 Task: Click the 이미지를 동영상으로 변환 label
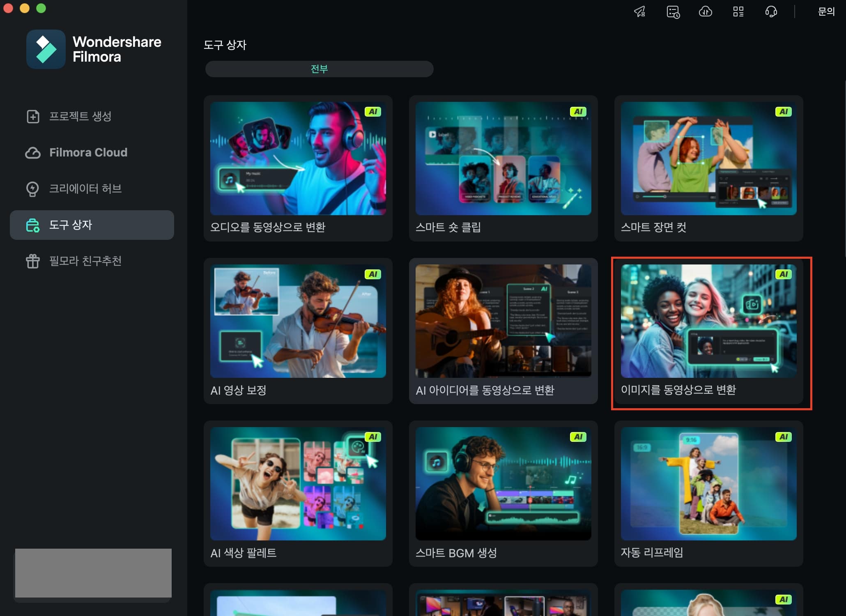click(678, 390)
